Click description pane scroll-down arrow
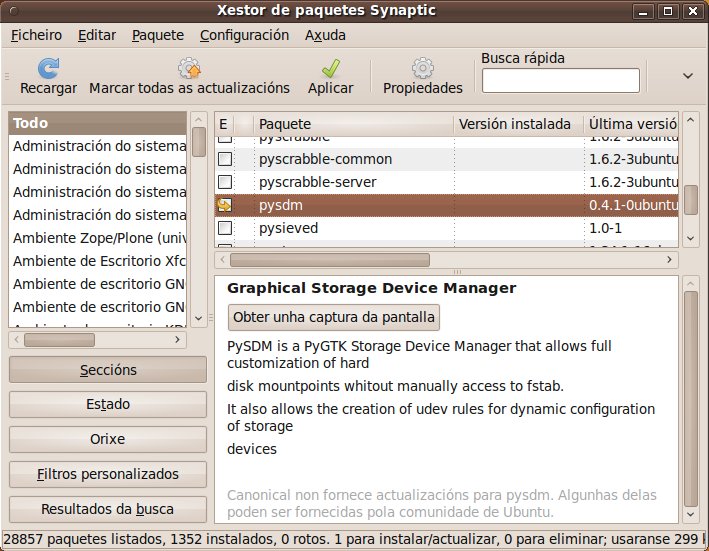This screenshot has height=551, width=709. click(x=690, y=514)
